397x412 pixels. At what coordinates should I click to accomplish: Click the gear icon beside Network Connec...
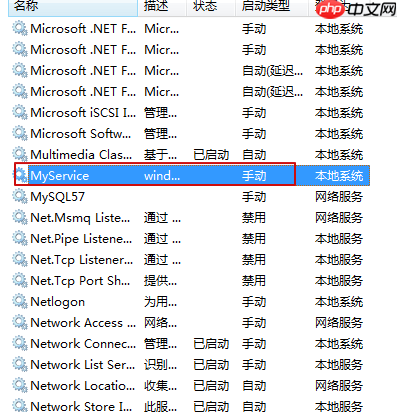(20, 343)
